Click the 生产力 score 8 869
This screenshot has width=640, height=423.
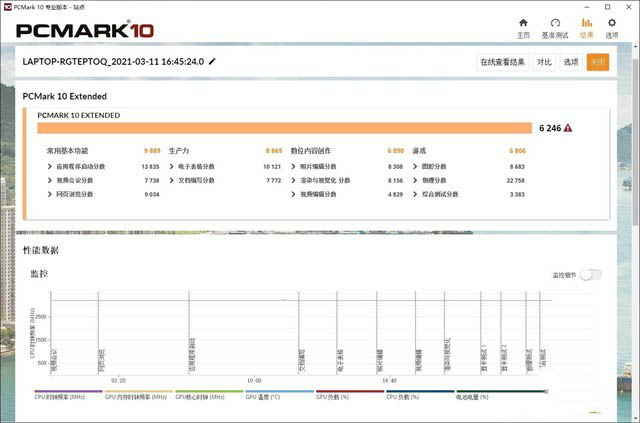273,151
